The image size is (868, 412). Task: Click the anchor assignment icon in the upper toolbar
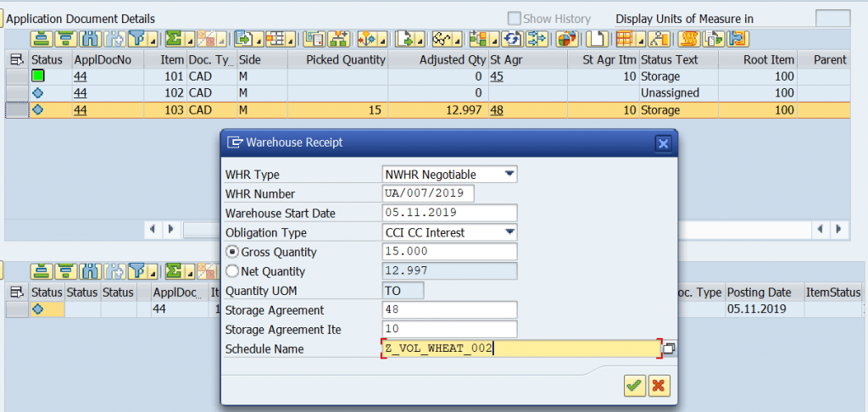(366, 39)
